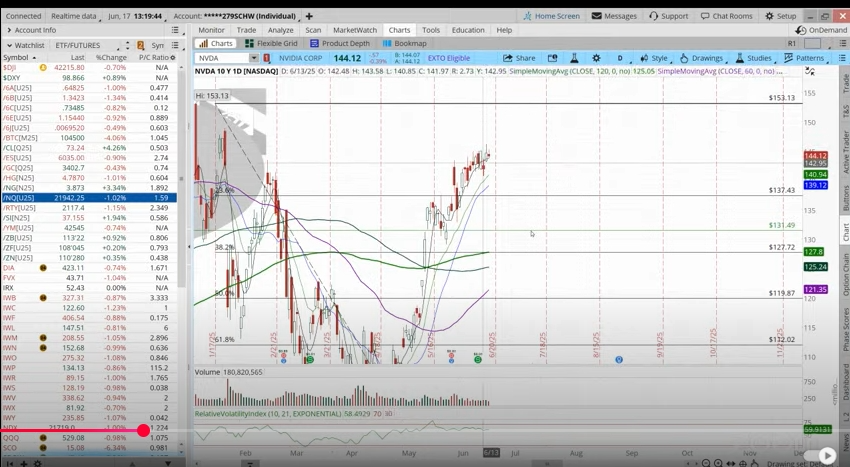Image resolution: width=850 pixels, height=467 pixels.
Task: Click the beaker icon in chart toolbar
Action: tap(574, 58)
